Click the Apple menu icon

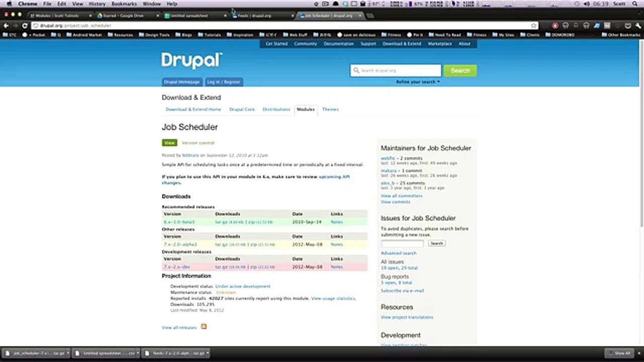coord(9,4)
